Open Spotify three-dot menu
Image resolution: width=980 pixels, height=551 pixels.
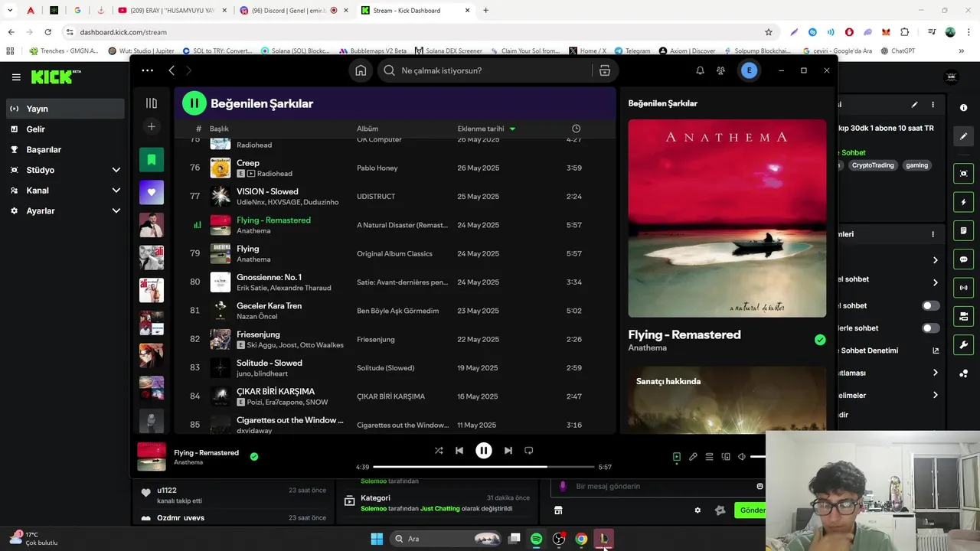tap(147, 70)
